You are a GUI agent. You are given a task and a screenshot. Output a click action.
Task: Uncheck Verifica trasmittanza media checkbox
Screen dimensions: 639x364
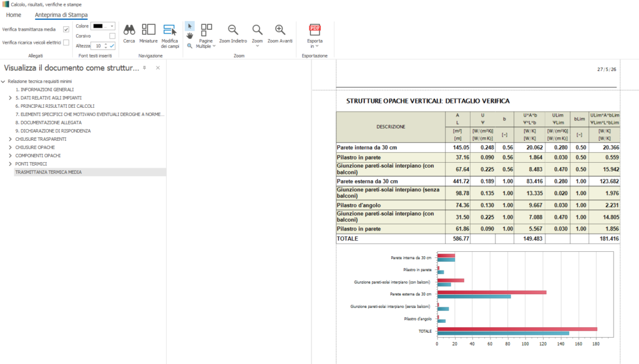tap(66, 29)
